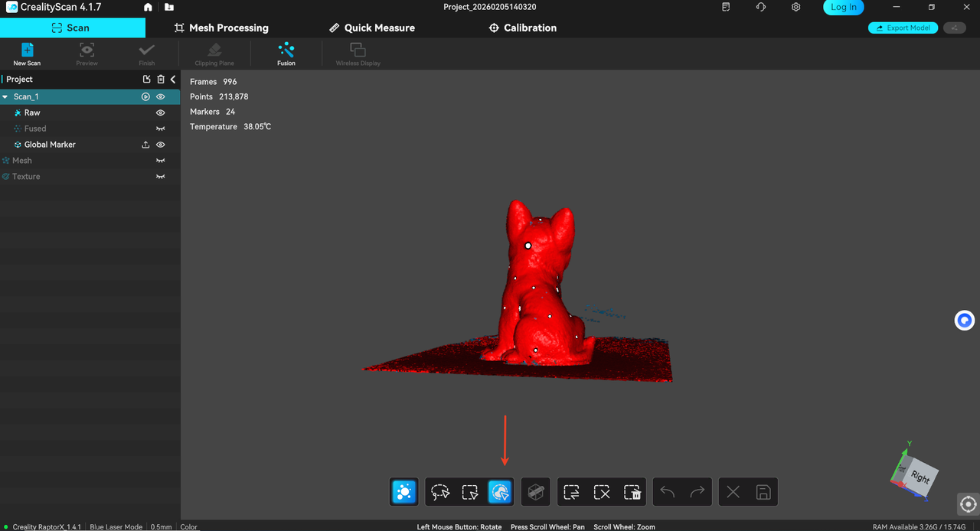
Task: Delete selected points with trash icon
Action: coord(632,492)
